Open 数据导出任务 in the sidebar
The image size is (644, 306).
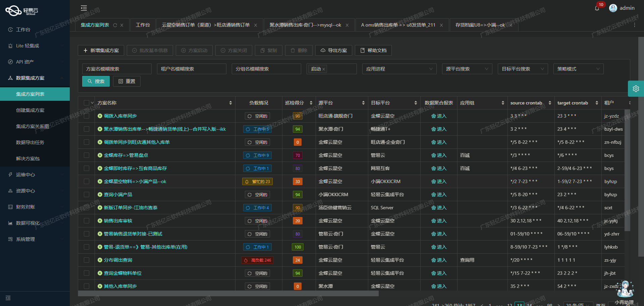tap(35, 142)
